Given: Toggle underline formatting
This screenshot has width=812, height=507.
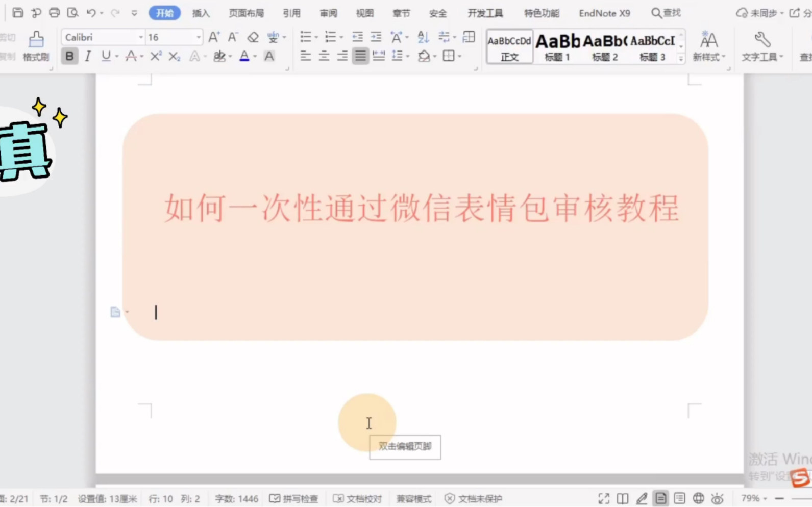Looking at the screenshot, I should point(106,56).
